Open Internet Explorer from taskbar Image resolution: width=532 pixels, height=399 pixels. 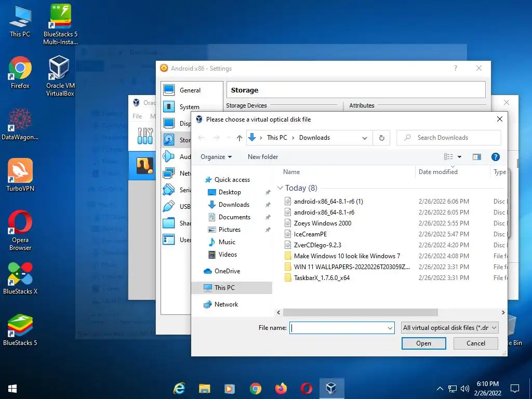click(179, 388)
